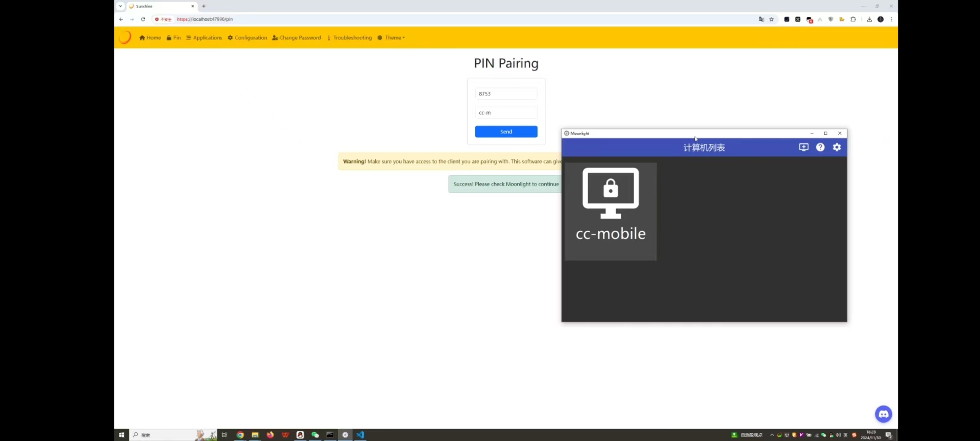Click the Discord chat bubble icon

point(883,414)
